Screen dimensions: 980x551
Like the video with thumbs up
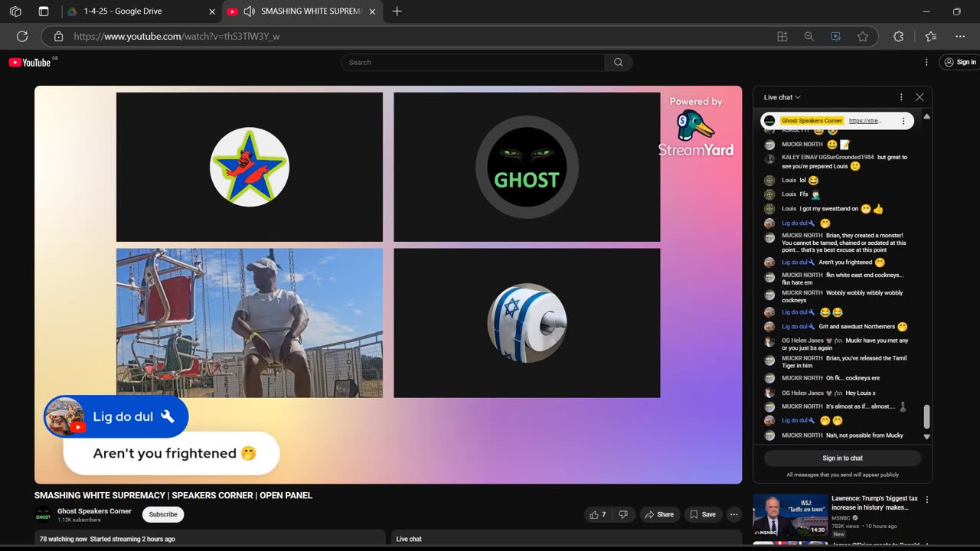pyautogui.click(x=597, y=514)
